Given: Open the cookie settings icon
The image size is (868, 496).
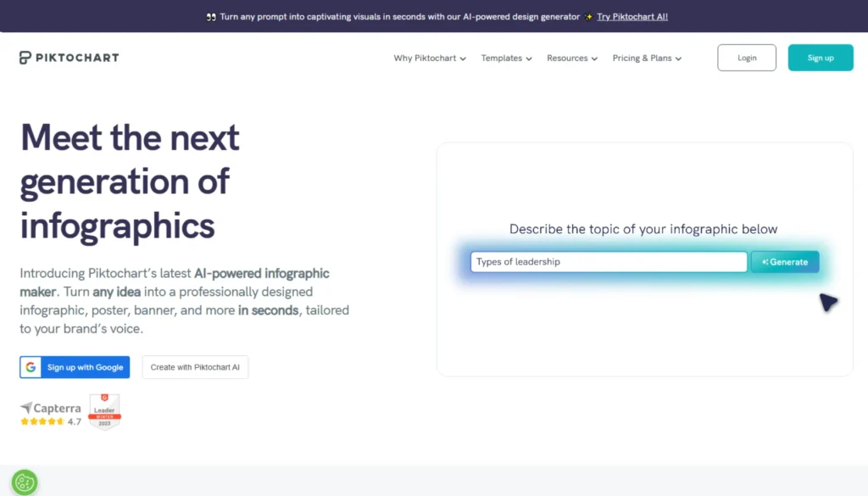Looking at the screenshot, I should 25,482.
